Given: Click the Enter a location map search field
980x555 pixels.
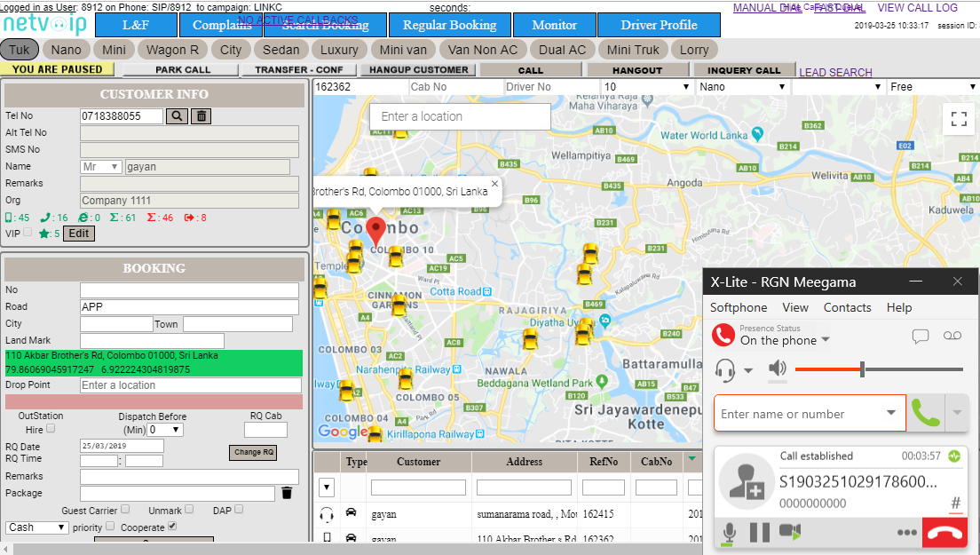Looking at the screenshot, I should pos(460,116).
